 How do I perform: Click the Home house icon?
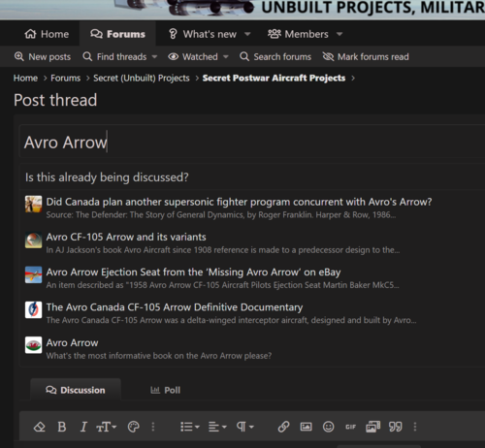[x=30, y=34]
